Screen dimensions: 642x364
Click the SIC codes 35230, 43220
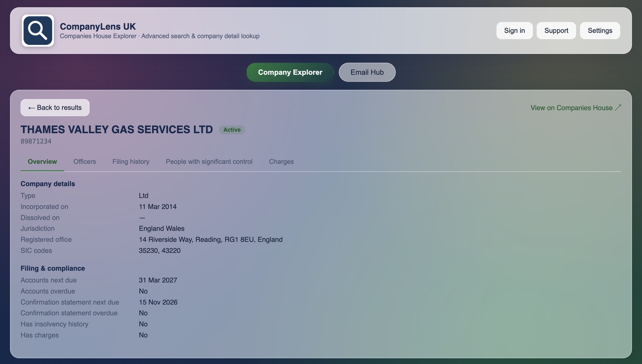[160, 251]
